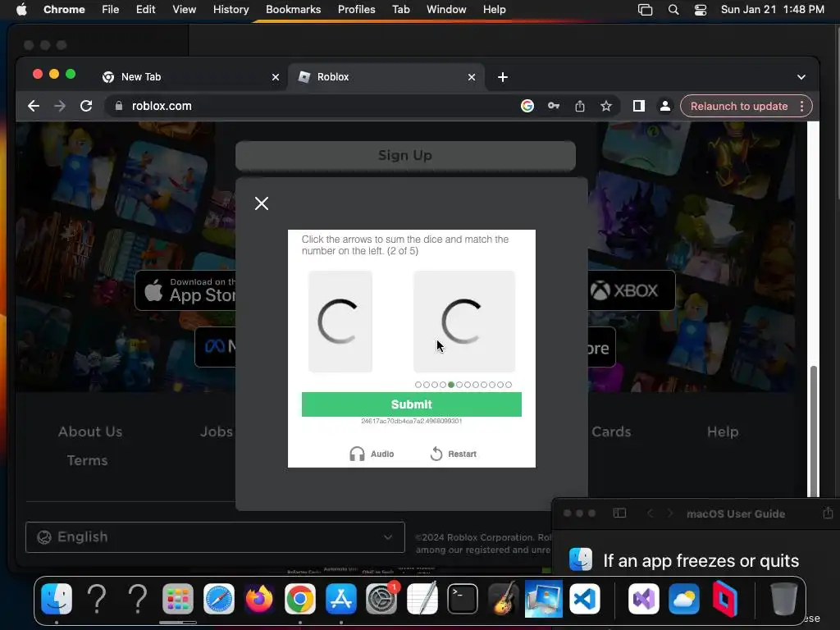Open the XBOX download badge
Screen dimensions: 840x630
tap(632, 290)
